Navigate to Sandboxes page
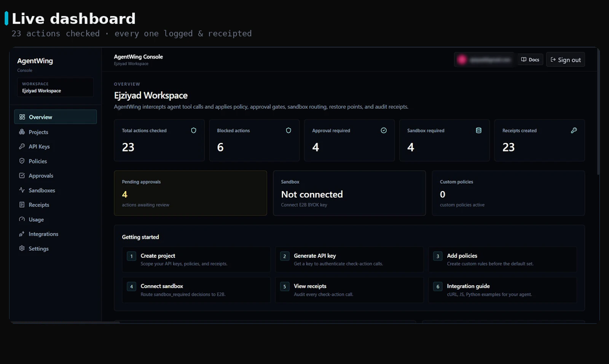Screen dimensions: 609x364 [x=55, y=190]
